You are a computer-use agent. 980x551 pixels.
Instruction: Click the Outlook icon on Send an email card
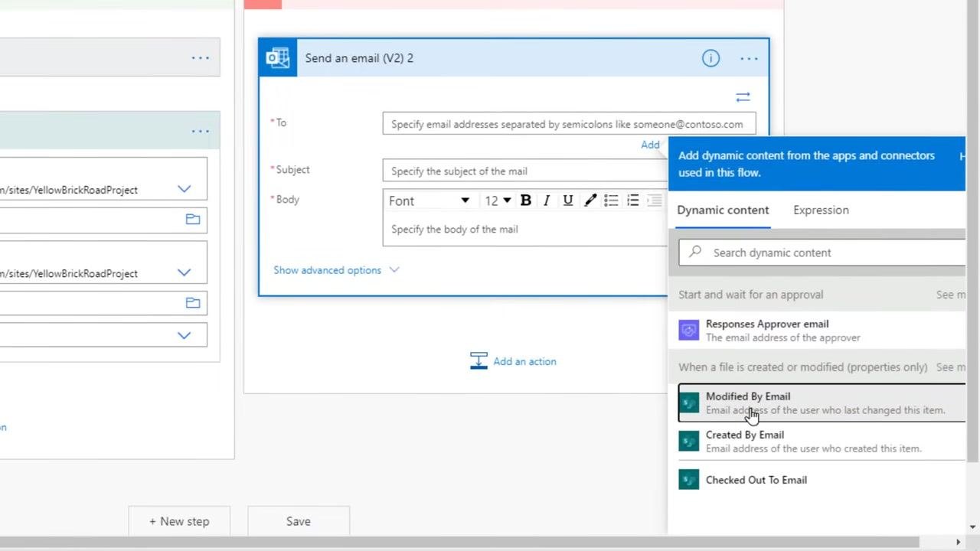[277, 58]
